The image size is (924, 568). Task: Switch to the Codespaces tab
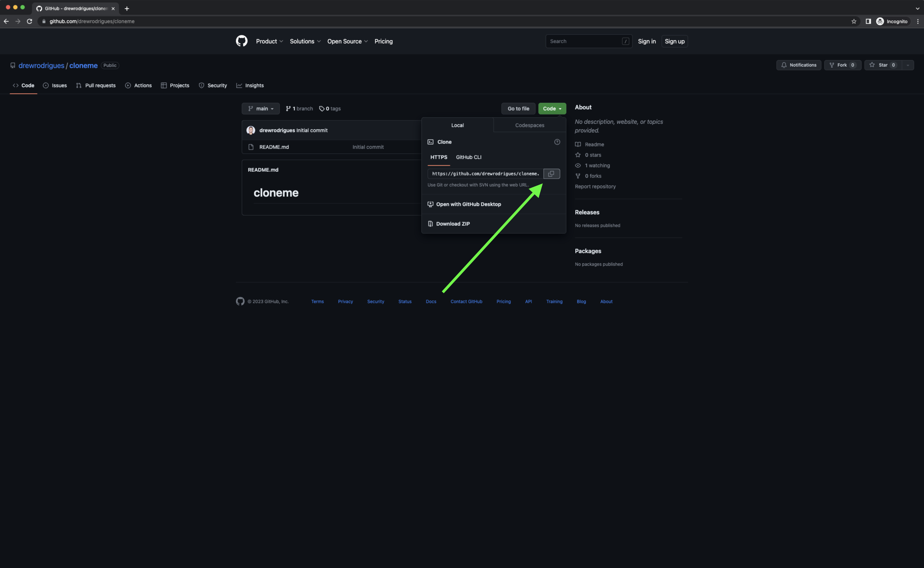tap(529, 125)
